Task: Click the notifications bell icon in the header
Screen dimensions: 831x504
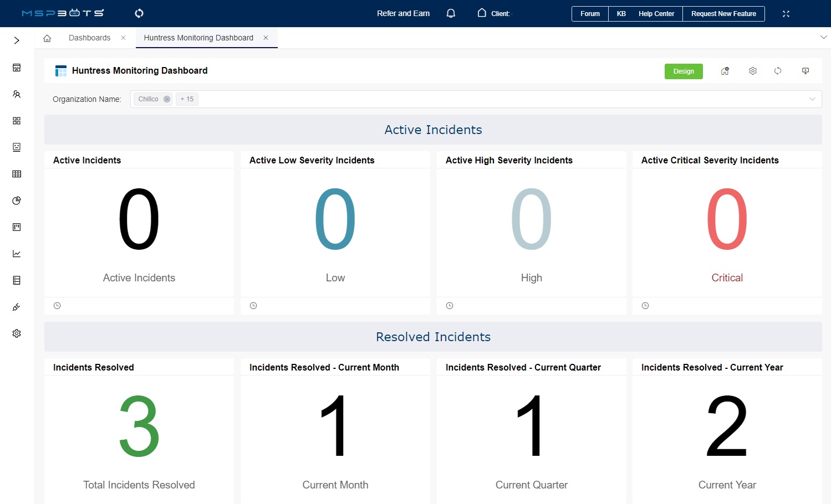Action: click(450, 13)
